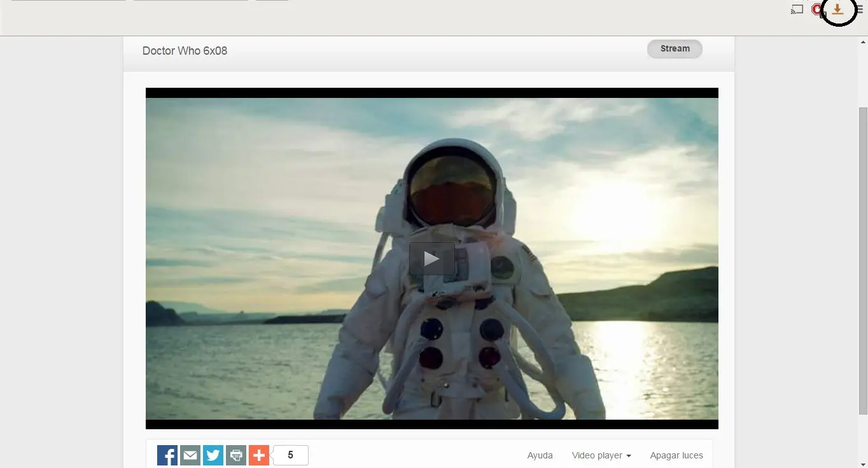Image resolution: width=868 pixels, height=468 pixels.
Task: Expand the Video player dropdown
Action: pos(601,455)
